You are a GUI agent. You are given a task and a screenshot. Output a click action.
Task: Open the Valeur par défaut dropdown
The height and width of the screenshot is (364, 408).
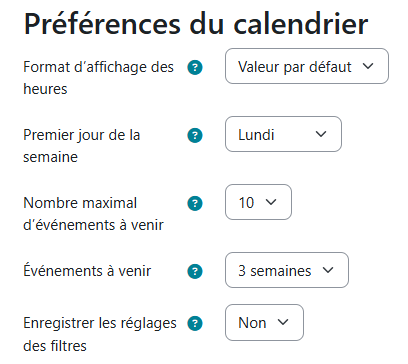point(307,66)
